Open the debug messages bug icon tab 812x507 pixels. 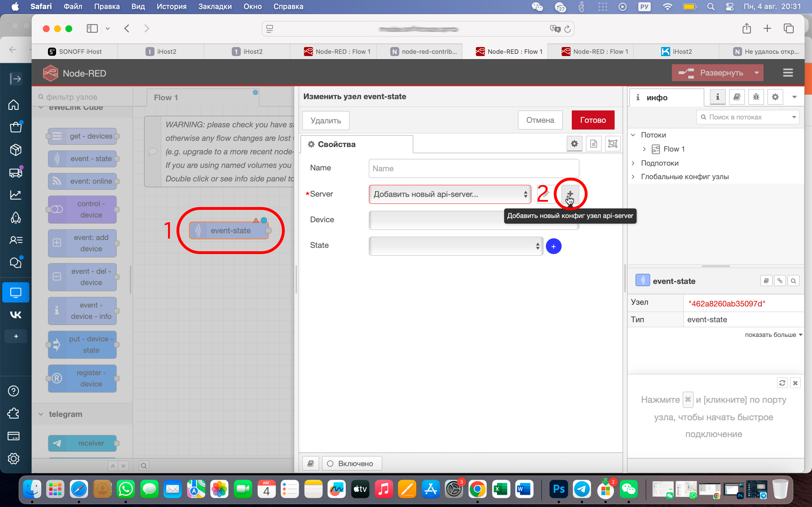point(756,97)
